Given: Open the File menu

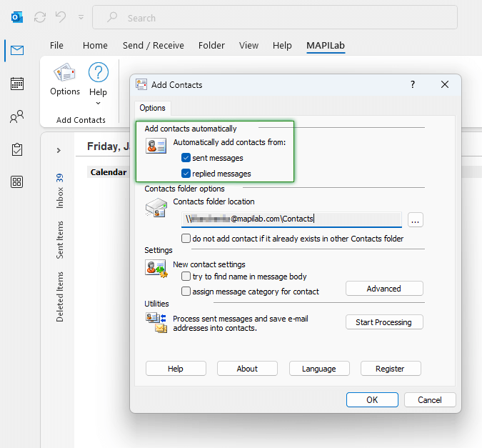Looking at the screenshot, I should pyautogui.click(x=56, y=46).
